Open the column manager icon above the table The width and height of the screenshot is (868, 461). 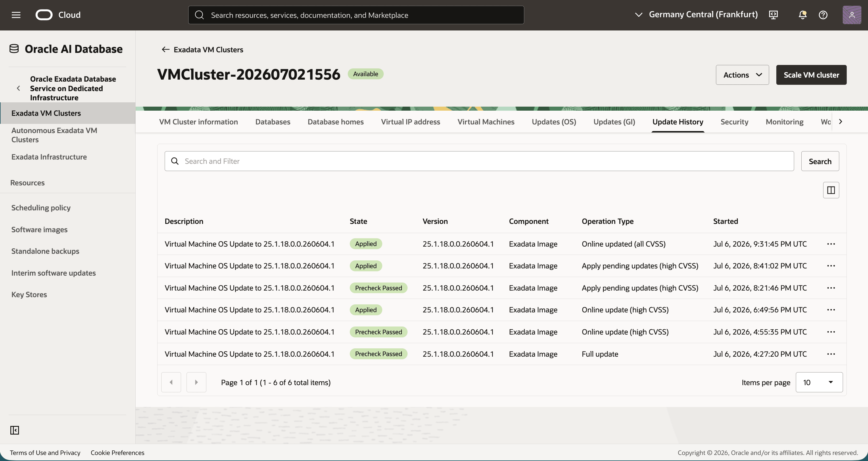point(831,190)
